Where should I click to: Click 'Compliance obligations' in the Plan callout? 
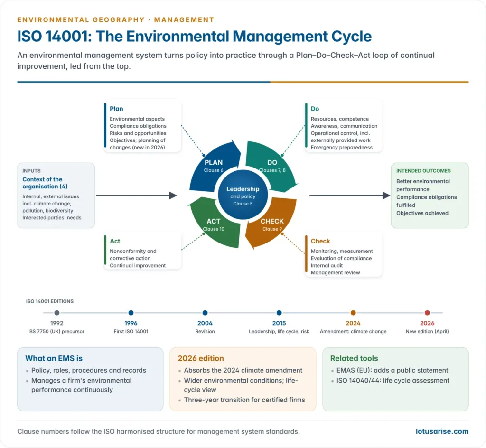pyautogui.click(x=138, y=126)
